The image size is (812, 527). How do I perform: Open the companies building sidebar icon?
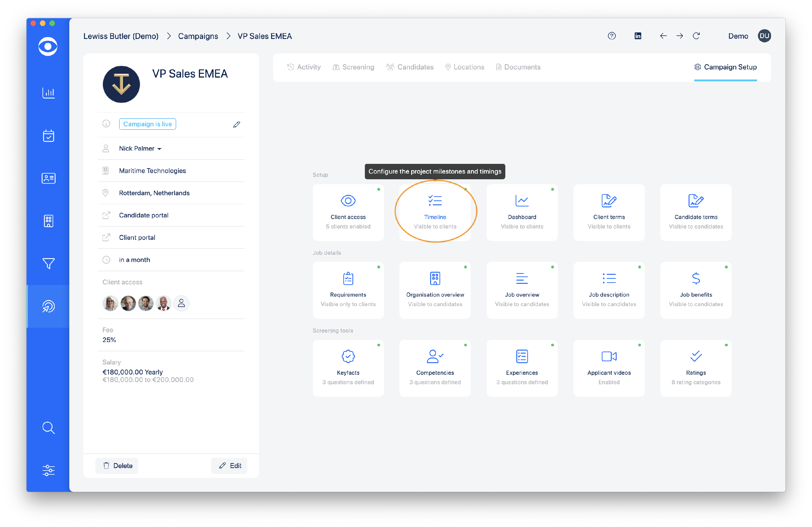(48, 221)
